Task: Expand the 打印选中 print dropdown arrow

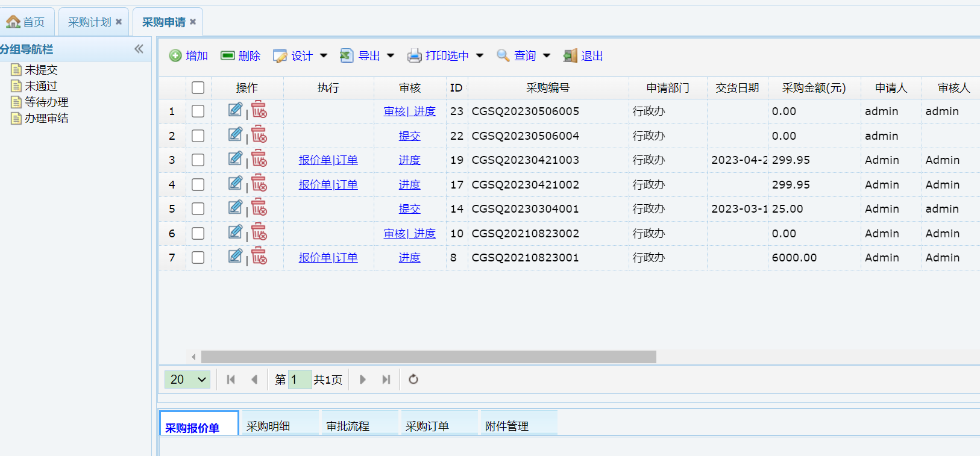Action: [x=480, y=56]
